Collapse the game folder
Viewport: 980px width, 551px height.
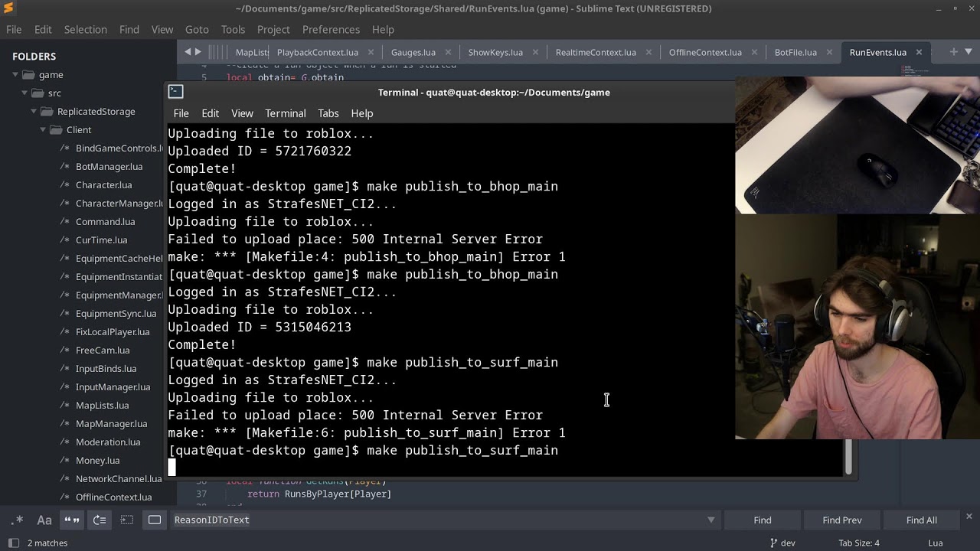[x=15, y=74]
